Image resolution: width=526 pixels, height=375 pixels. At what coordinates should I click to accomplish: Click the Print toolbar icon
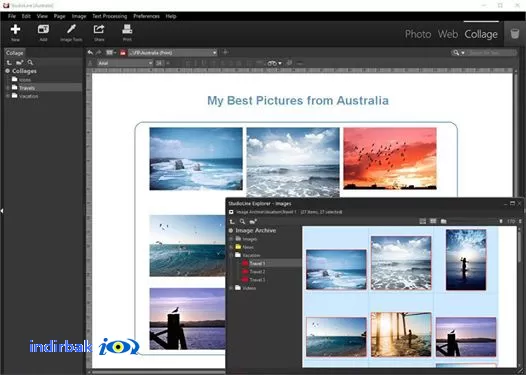[127, 33]
